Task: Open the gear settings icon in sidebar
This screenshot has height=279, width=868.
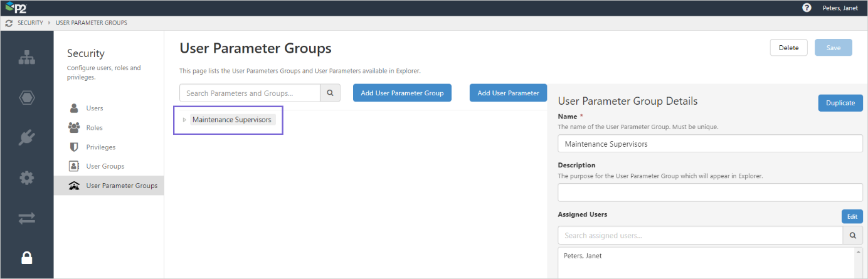Action: click(27, 178)
